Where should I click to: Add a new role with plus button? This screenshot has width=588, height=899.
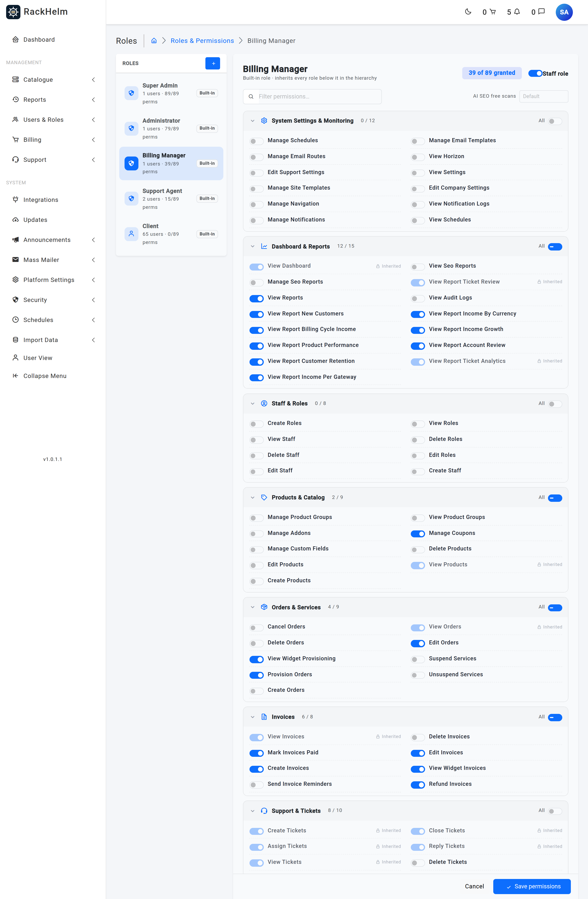coord(213,63)
